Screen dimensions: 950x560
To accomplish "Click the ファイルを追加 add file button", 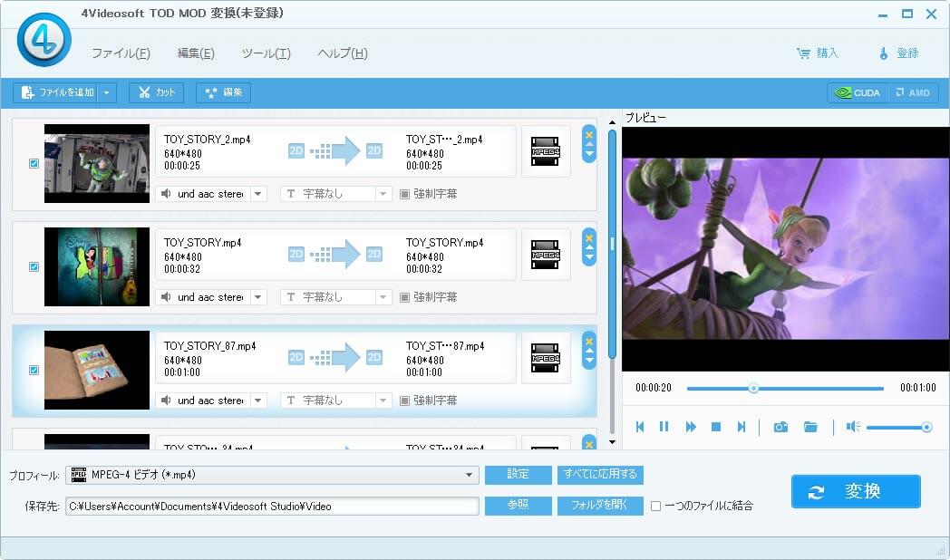I will tap(56, 92).
